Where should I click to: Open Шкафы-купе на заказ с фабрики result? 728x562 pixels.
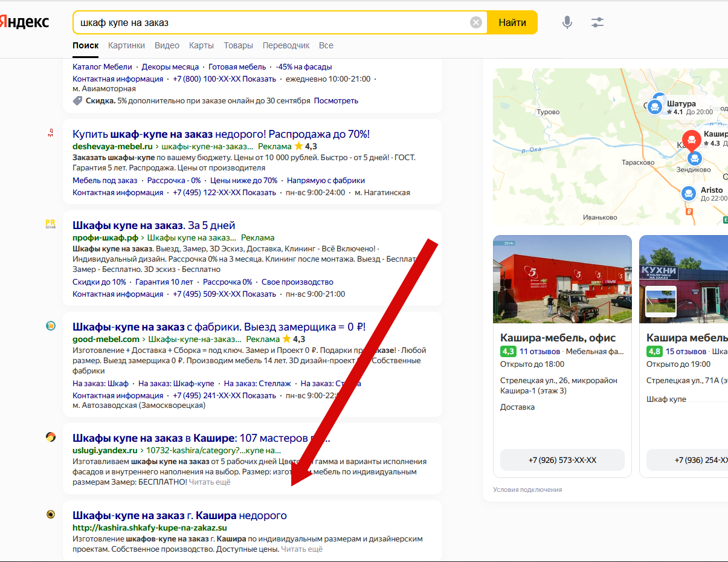[219, 328]
